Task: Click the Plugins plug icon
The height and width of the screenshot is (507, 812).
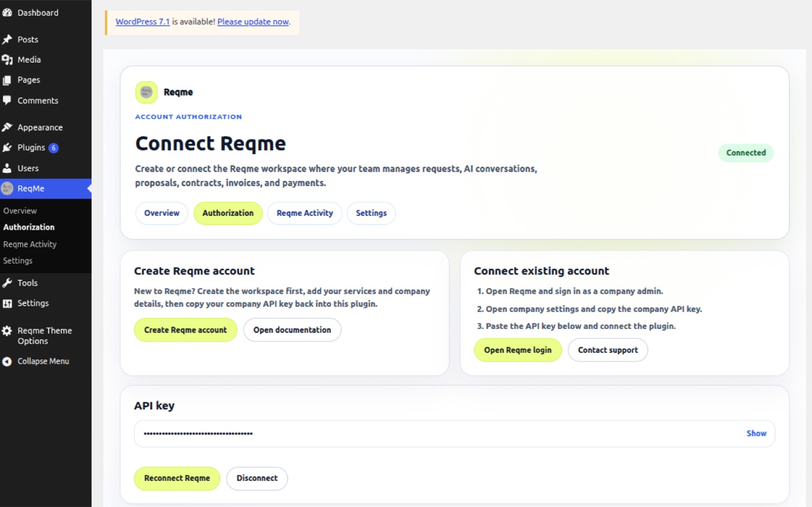Action: 7,147
